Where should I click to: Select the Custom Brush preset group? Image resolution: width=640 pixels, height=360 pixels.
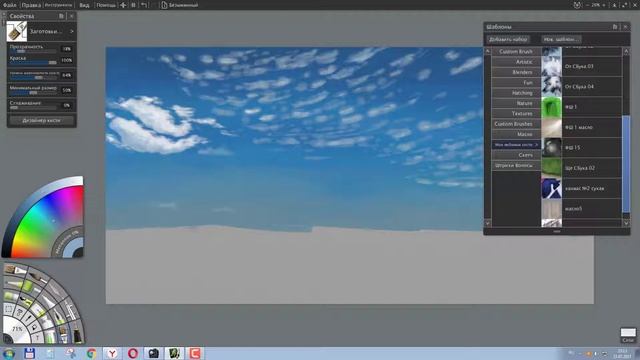(x=516, y=52)
